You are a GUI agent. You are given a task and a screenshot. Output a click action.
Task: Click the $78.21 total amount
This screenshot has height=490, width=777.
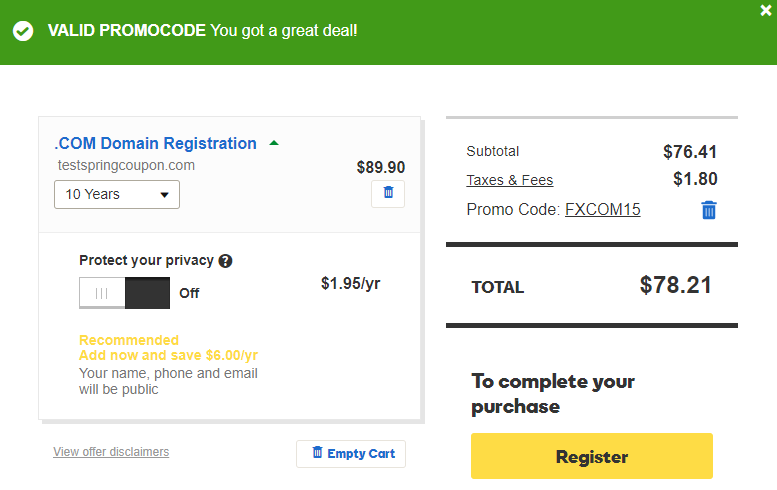pos(675,285)
